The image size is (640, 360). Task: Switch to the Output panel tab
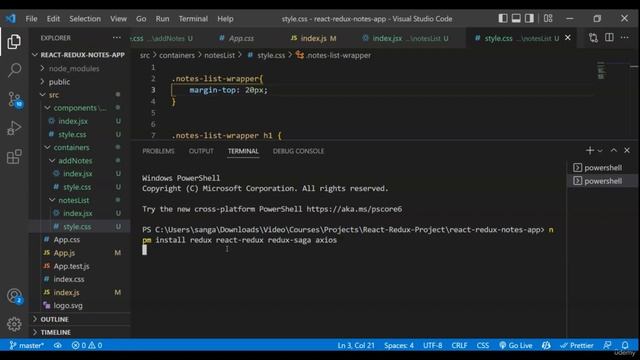point(201,151)
